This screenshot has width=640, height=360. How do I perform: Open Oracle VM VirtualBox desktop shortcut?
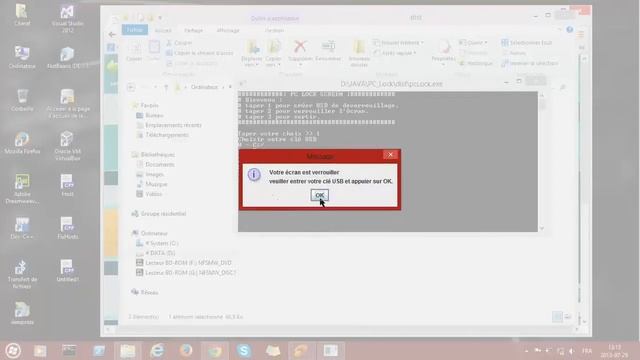coord(67,146)
